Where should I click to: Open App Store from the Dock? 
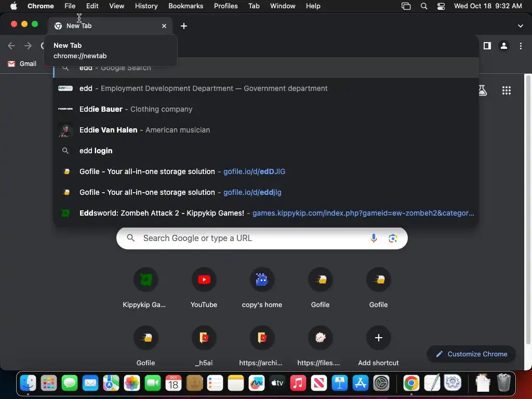point(361,383)
